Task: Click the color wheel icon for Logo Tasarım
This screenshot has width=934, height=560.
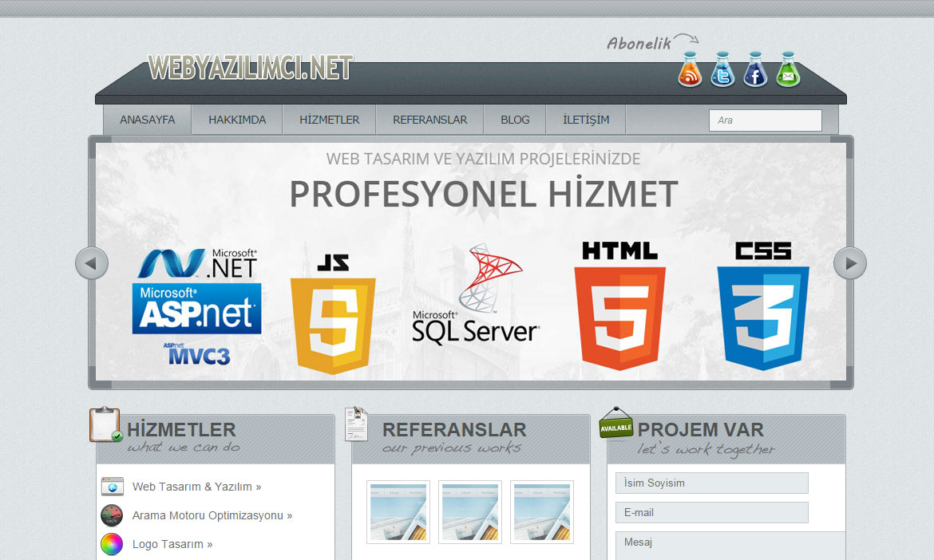Action: 112,544
